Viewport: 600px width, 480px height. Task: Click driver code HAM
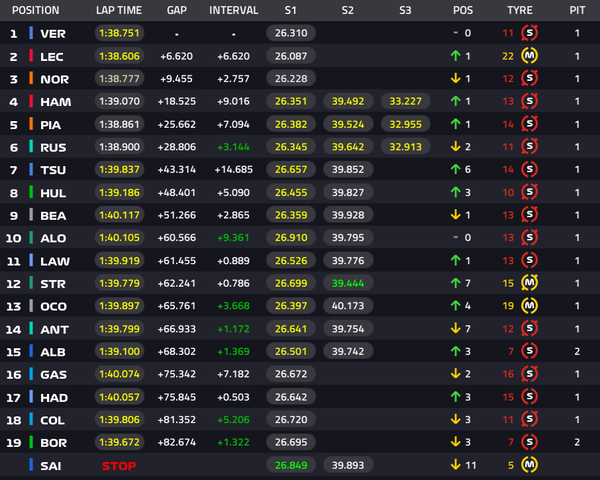pos(56,102)
